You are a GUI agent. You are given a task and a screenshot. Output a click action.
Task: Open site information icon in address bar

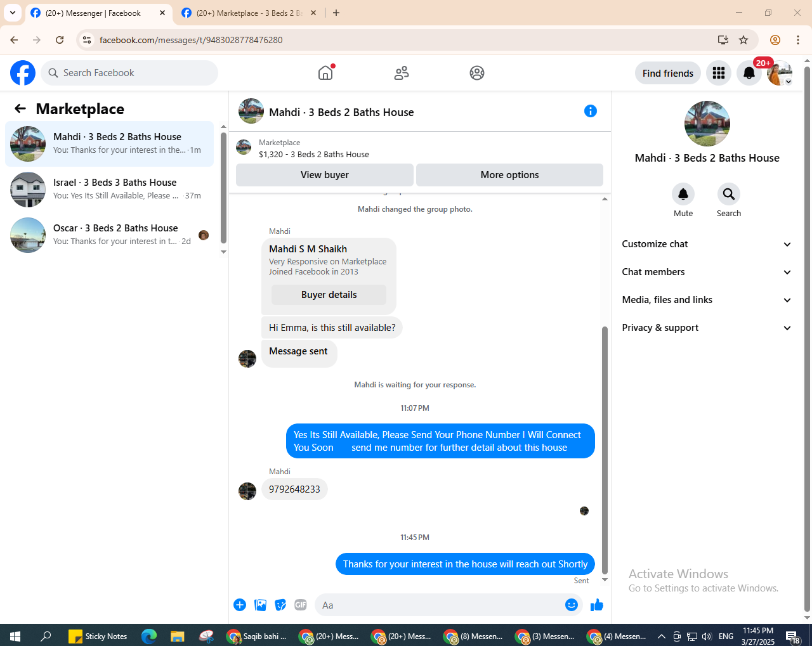[x=87, y=40]
